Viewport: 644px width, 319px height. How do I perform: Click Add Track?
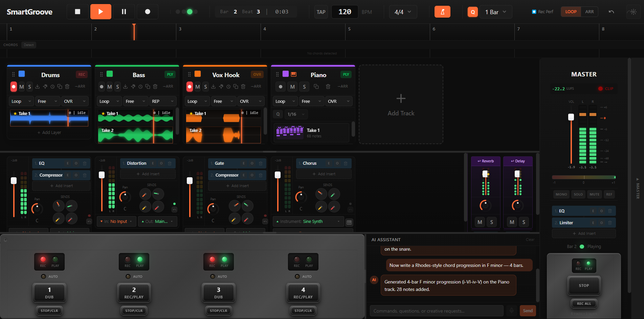tap(401, 104)
